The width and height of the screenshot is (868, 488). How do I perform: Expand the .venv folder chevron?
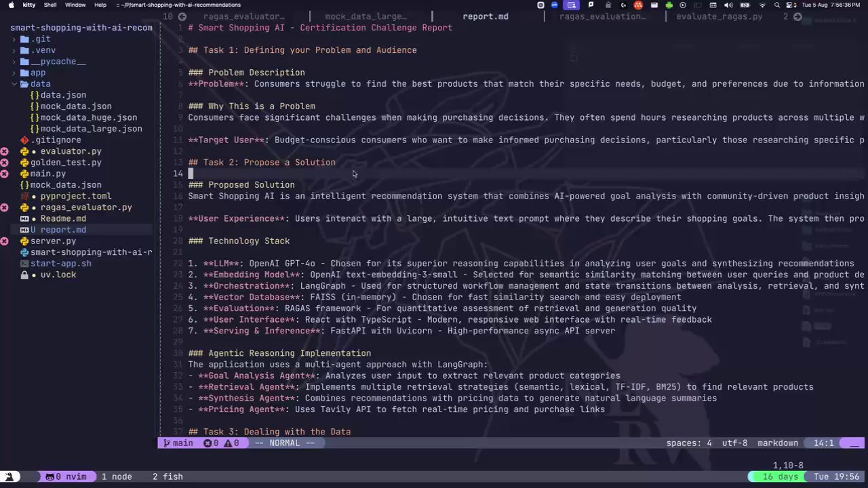14,50
